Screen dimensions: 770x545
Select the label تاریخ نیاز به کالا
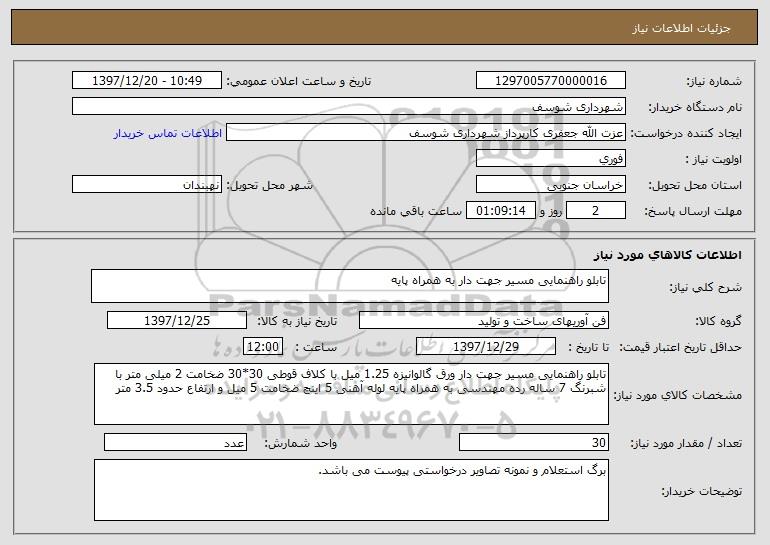coord(297,322)
